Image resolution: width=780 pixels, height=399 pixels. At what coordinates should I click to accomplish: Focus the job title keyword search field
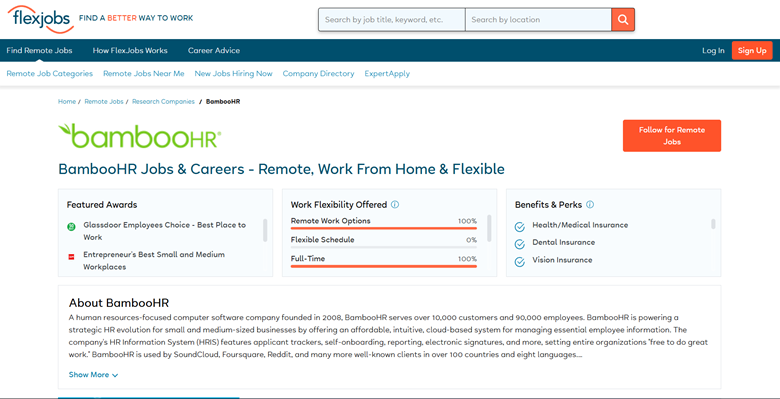392,20
